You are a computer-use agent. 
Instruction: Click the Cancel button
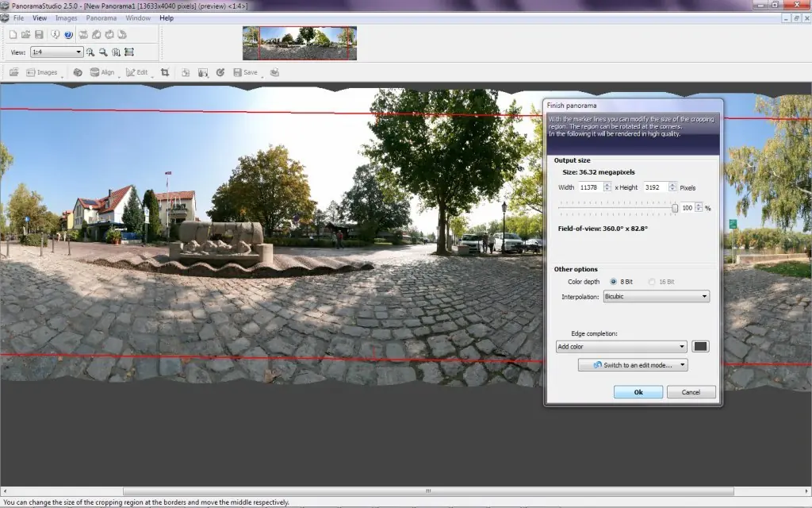[x=691, y=392]
